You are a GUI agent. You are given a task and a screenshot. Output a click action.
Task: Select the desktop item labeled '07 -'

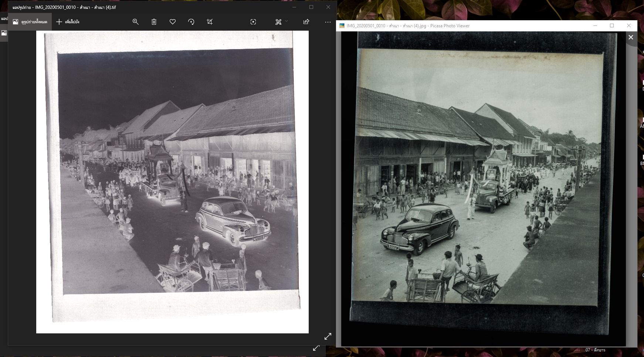(x=595, y=350)
